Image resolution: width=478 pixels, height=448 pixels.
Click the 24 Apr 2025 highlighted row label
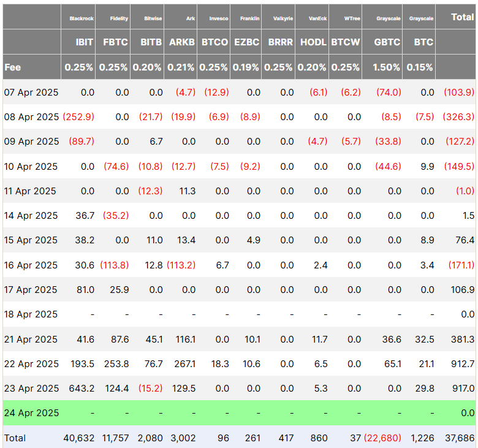tap(32, 412)
